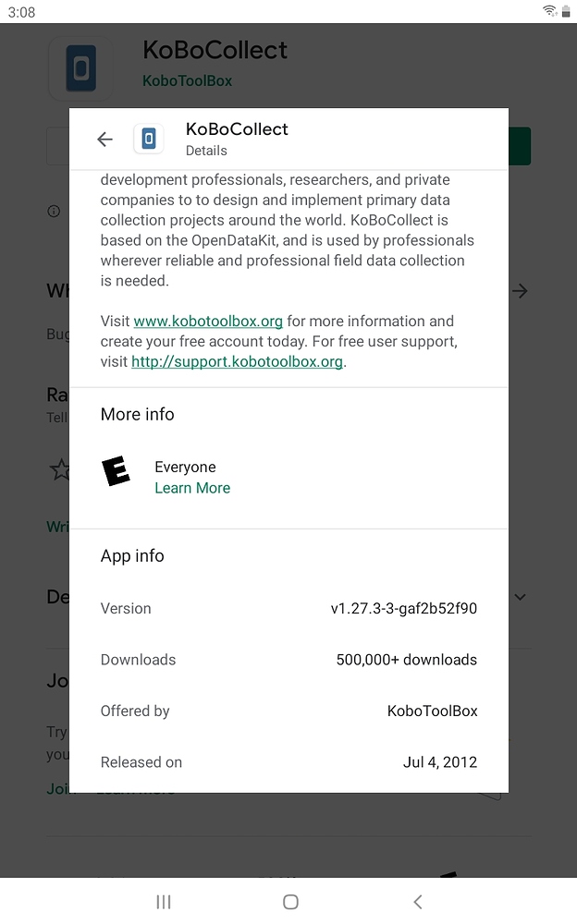Screen dimensions: 577x924
Task: Open What's new via the arrow
Action: tap(520, 291)
